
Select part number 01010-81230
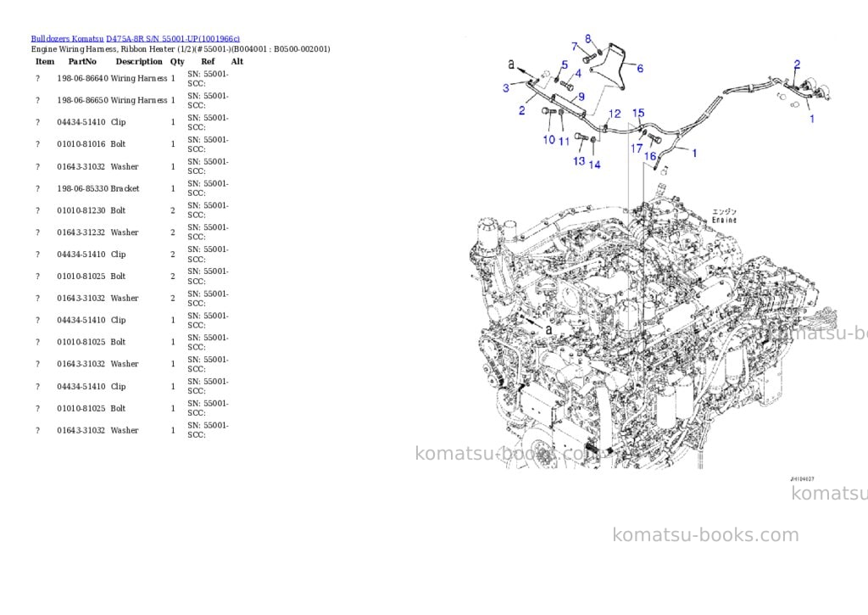(x=81, y=210)
